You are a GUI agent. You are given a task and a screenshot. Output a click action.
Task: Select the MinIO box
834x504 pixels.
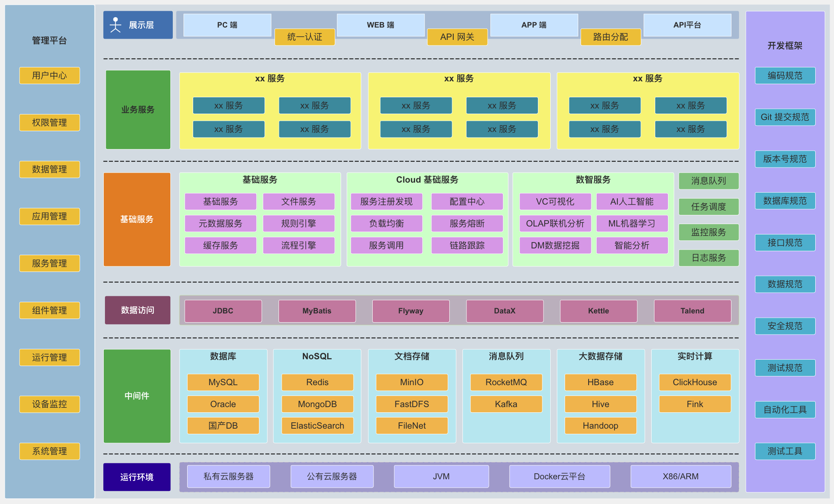tap(412, 382)
